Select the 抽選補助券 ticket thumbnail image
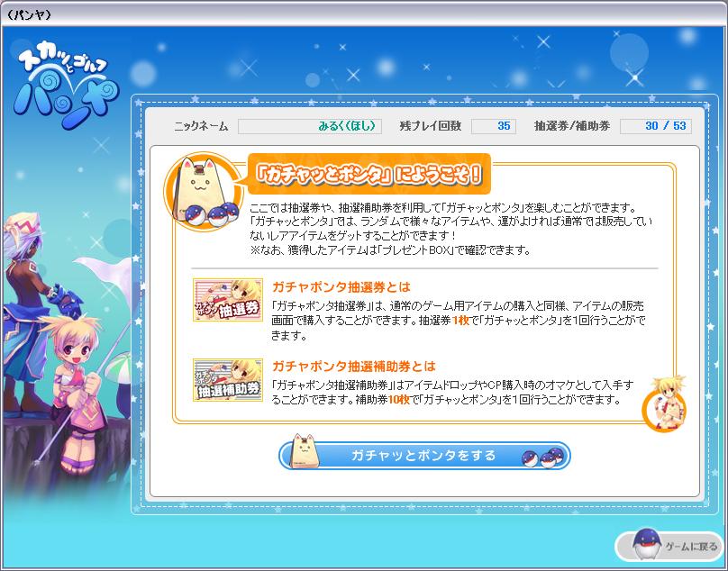 228,380
